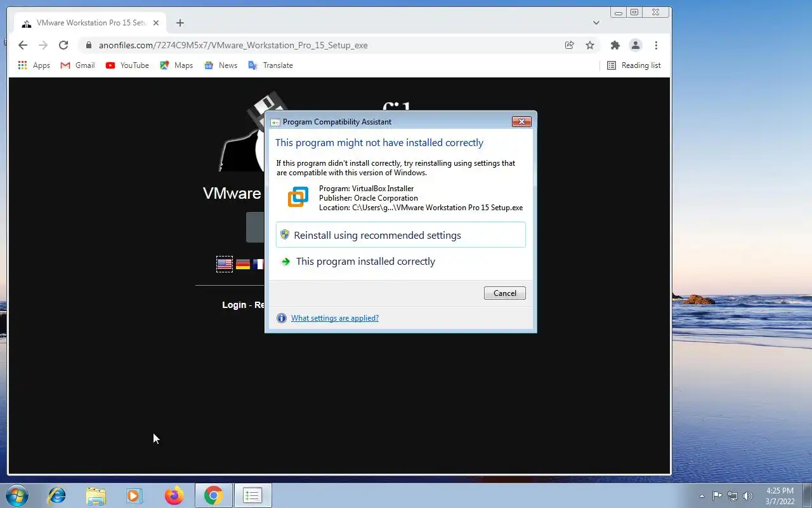Open the Chrome profile avatar

pos(635,45)
